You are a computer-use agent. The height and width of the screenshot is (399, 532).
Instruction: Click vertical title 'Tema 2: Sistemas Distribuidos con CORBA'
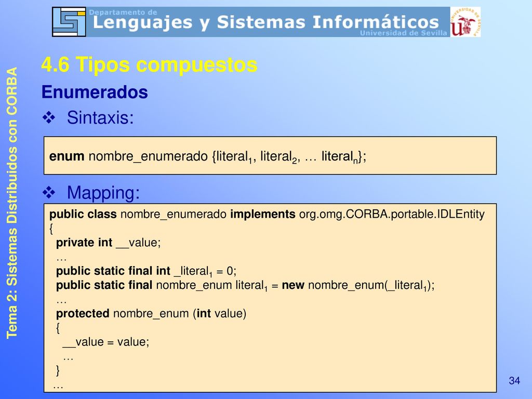coord(12,203)
